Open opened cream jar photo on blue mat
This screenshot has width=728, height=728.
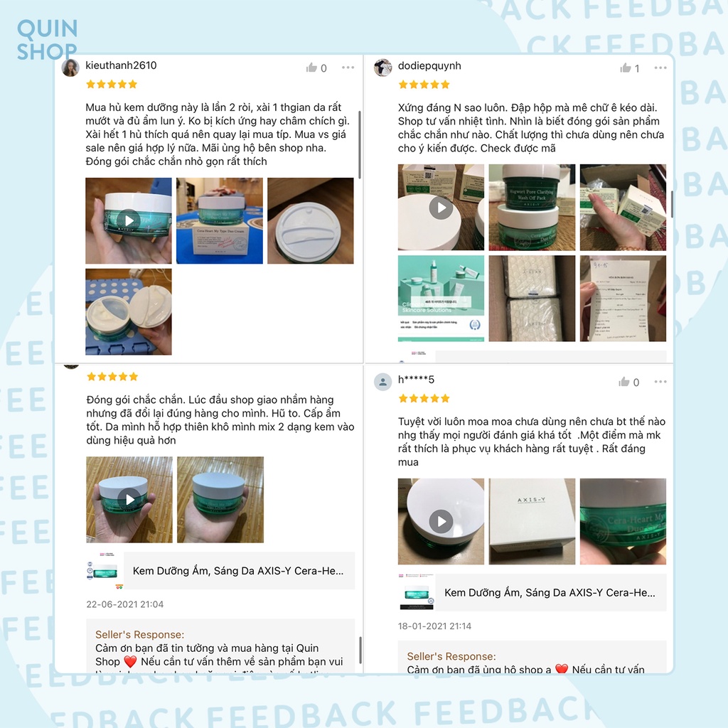pos(129,312)
